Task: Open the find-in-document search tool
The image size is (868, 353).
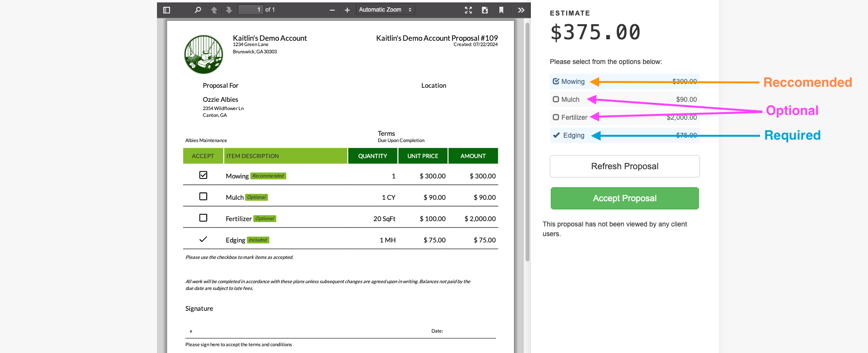Action: (198, 10)
